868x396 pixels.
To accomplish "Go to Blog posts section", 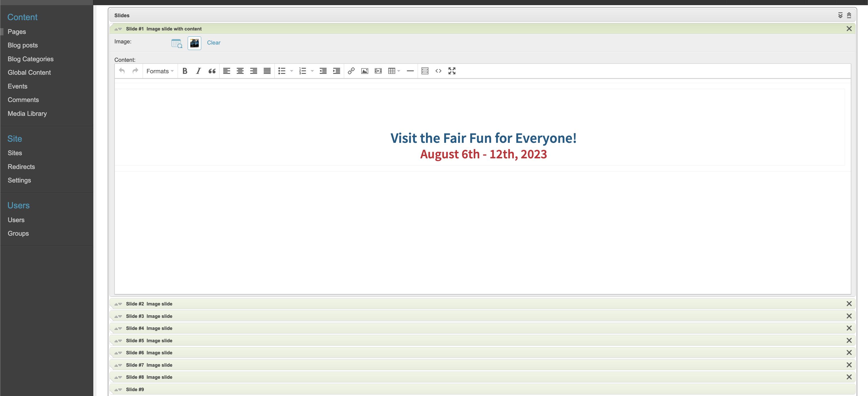I will pos(23,45).
